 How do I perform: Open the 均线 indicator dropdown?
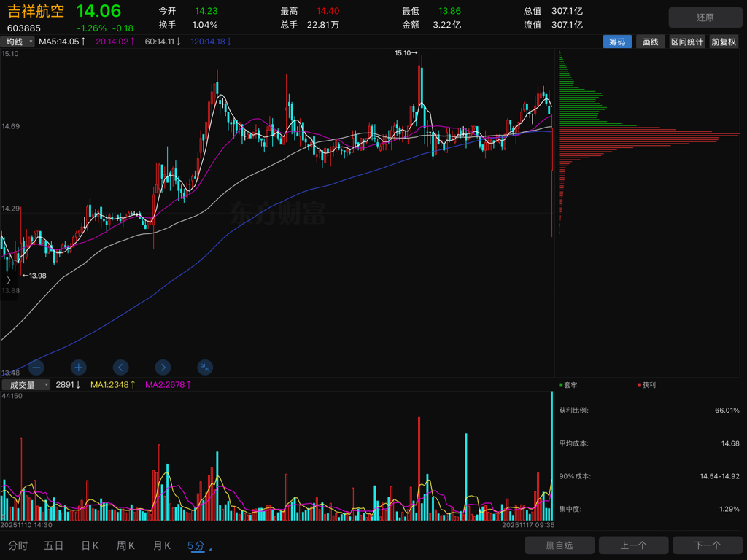[18, 42]
